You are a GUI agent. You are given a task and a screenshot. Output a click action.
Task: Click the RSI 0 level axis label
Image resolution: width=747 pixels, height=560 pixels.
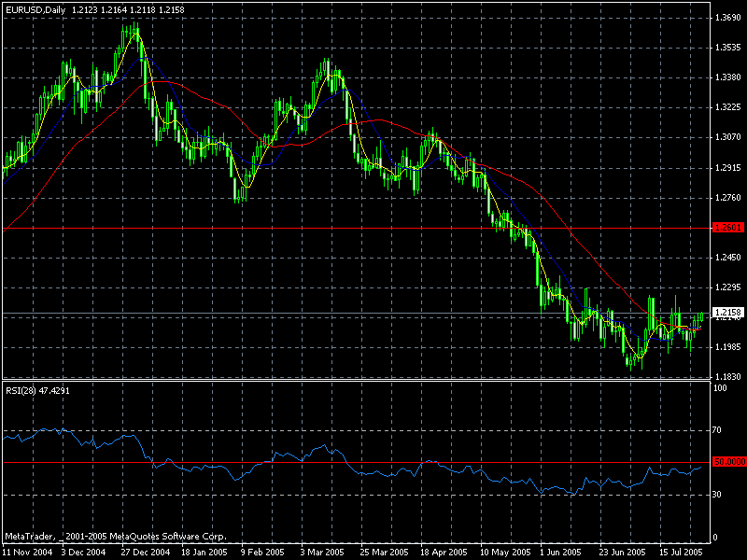[714, 538]
